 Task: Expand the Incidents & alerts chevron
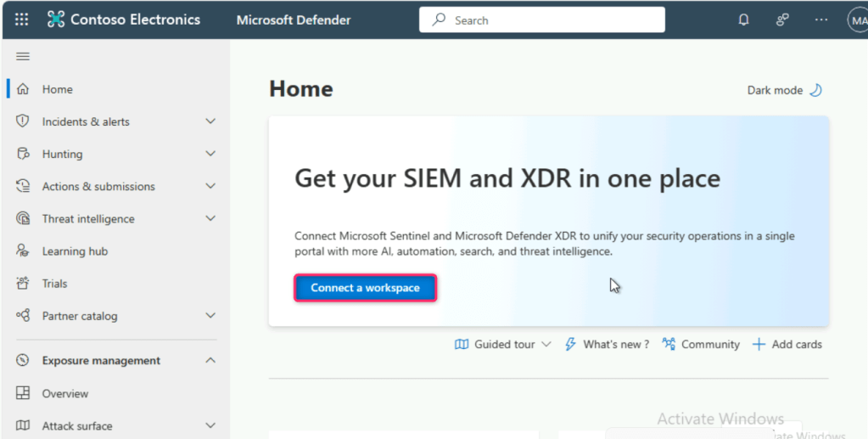pyautogui.click(x=210, y=121)
